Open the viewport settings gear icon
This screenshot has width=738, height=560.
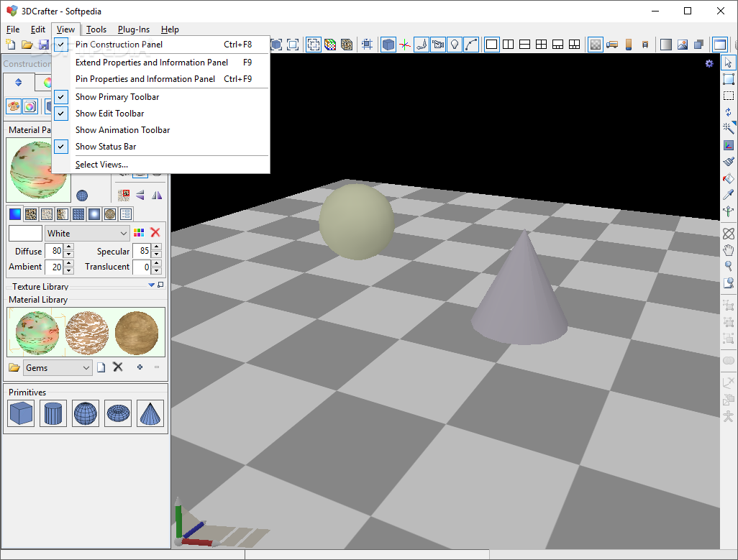click(709, 63)
